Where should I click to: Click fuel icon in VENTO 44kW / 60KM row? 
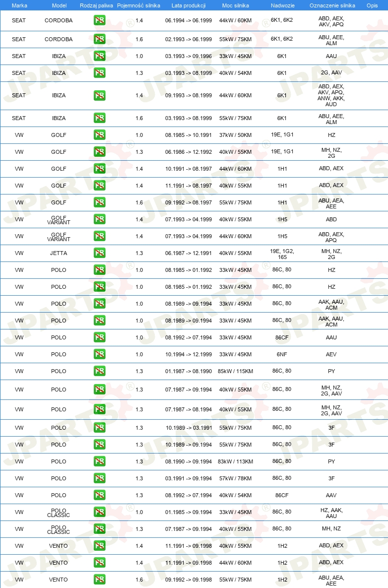(x=99, y=563)
